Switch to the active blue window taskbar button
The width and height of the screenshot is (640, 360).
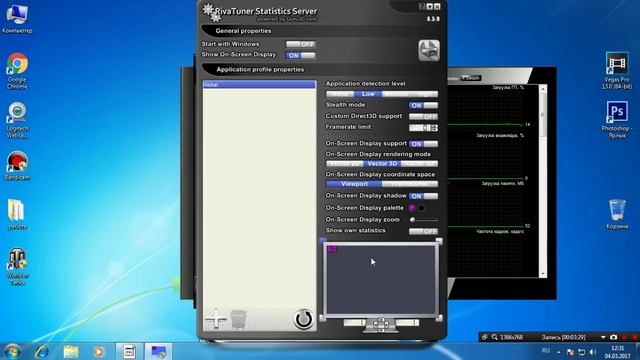coord(158,351)
